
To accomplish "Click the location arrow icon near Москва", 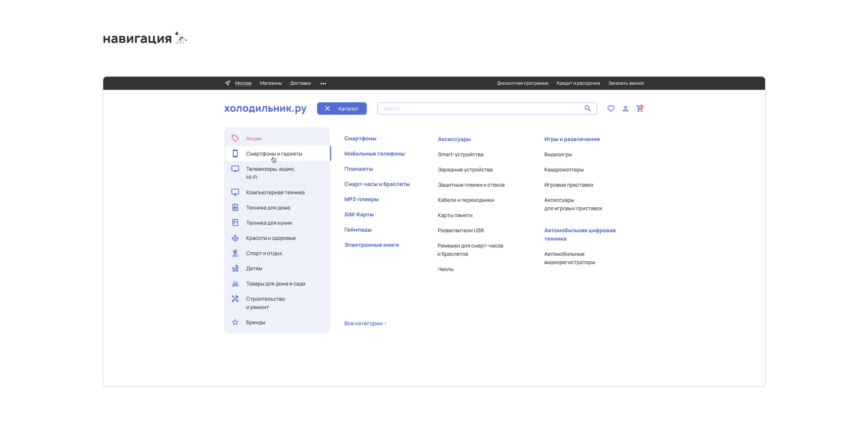I will [227, 83].
